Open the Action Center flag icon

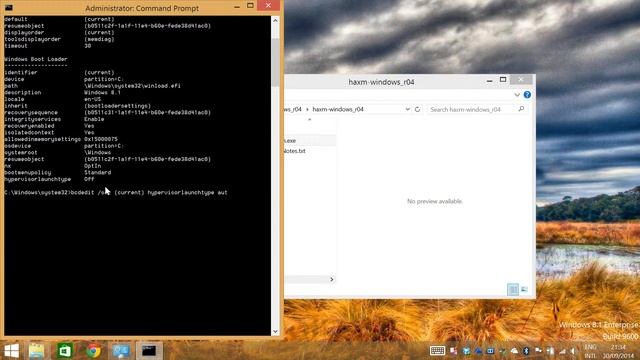(538, 351)
